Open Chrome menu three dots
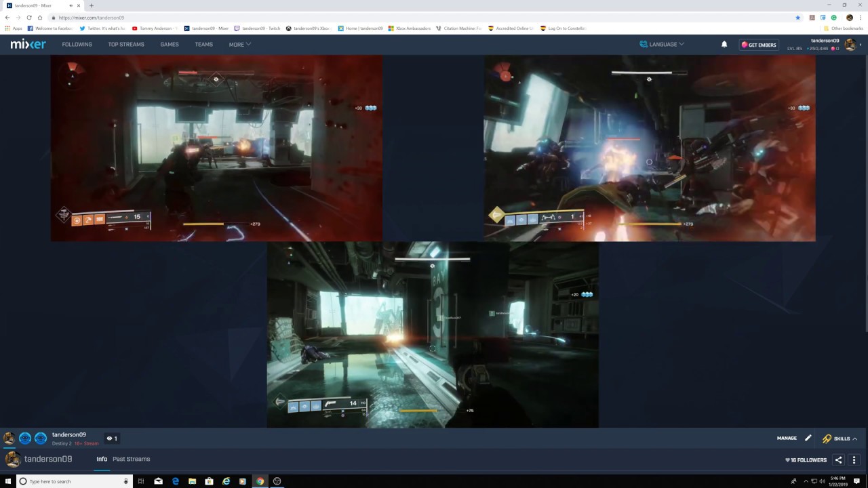Viewport: 868px width, 488px height. pyautogui.click(x=861, y=18)
